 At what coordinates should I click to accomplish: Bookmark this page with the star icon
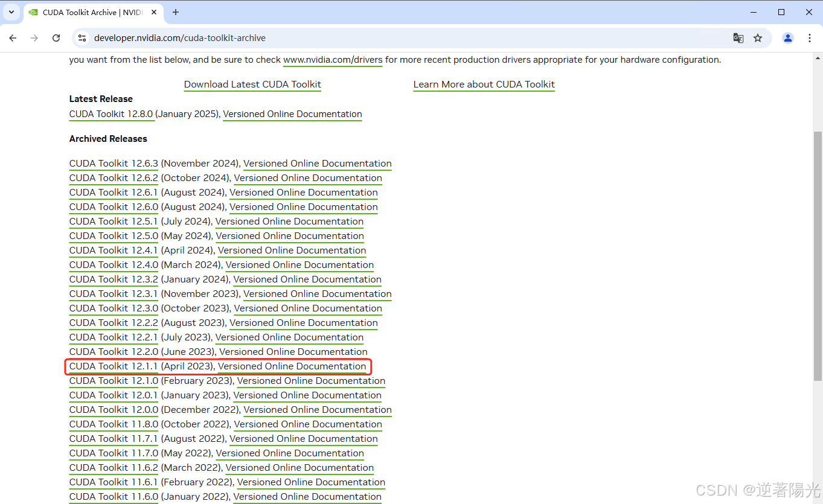pyautogui.click(x=758, y=38)
